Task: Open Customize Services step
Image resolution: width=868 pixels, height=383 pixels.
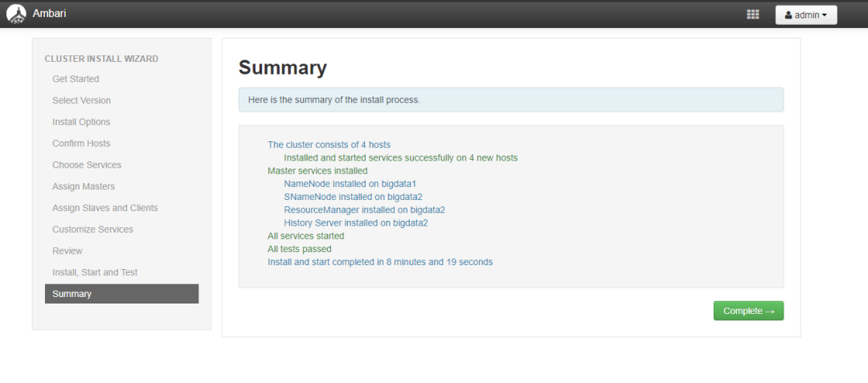Action: click(91, 230)
